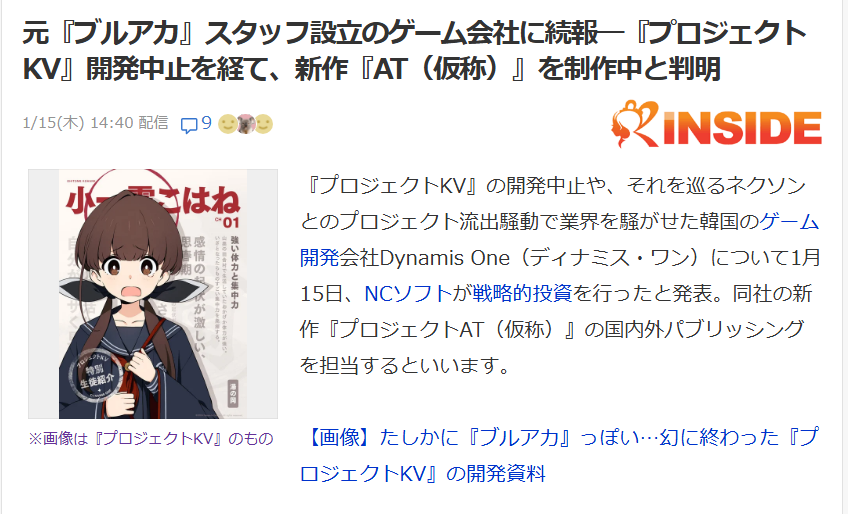Click the 1/15(木) 14:40 配信 timestamp

[x=95, y=123]
